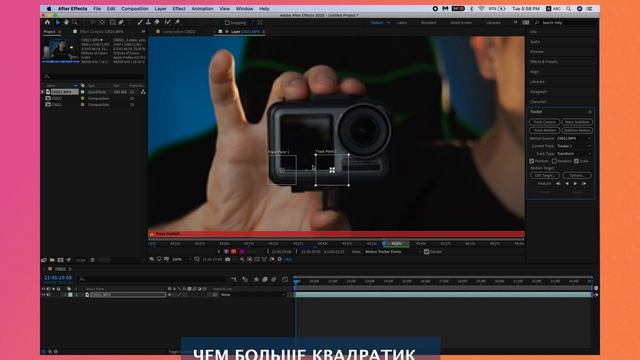Open the Tracker panel menu icon
The image size is (640, 360).
coord(589,112)
